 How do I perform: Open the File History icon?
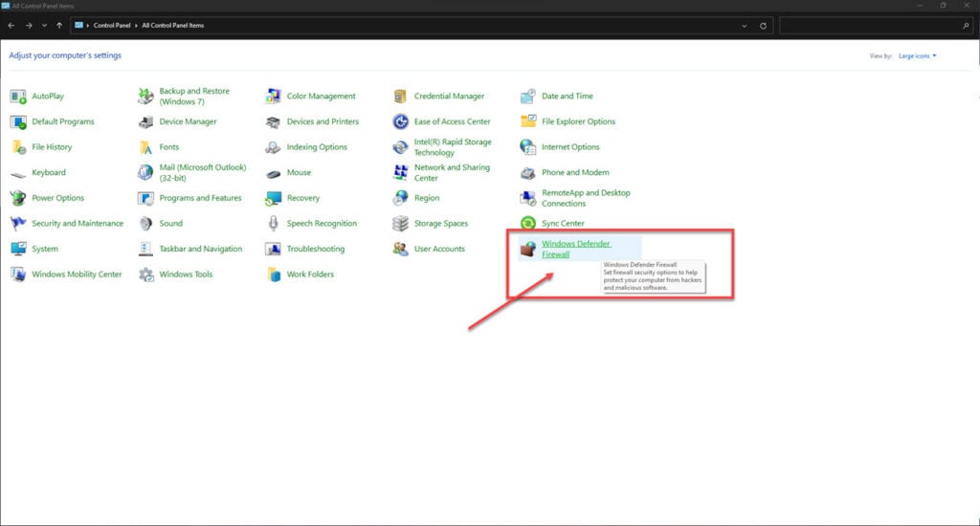click(x=18, y=147)
